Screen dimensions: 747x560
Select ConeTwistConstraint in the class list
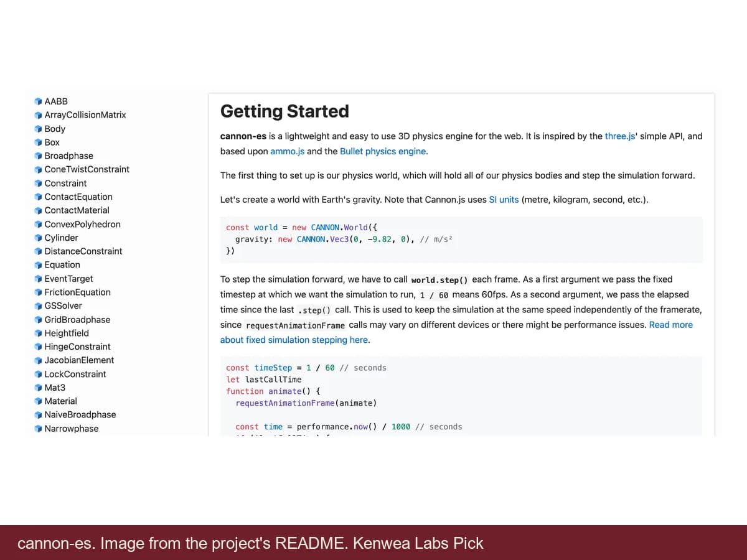87,169
